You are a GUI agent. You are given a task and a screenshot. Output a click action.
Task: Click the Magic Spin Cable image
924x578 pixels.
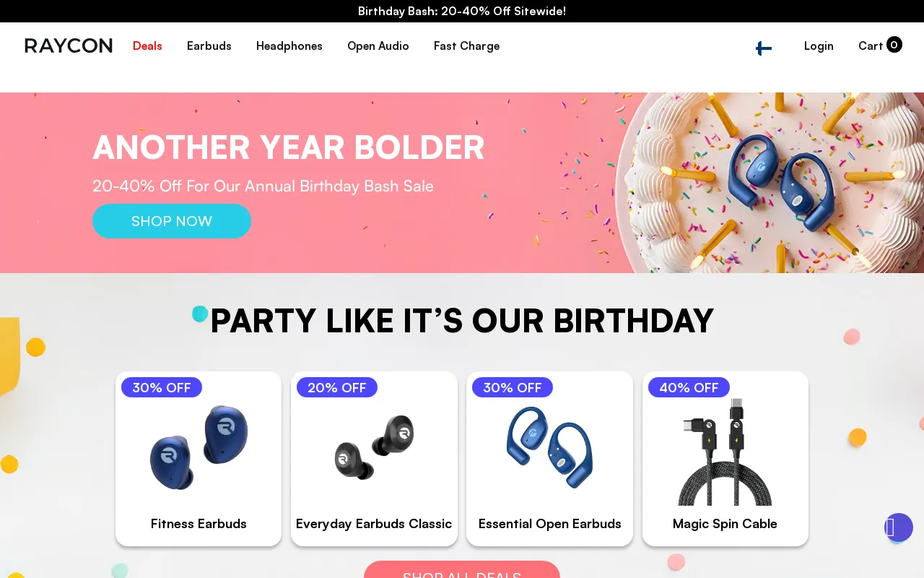click(725, 452)
